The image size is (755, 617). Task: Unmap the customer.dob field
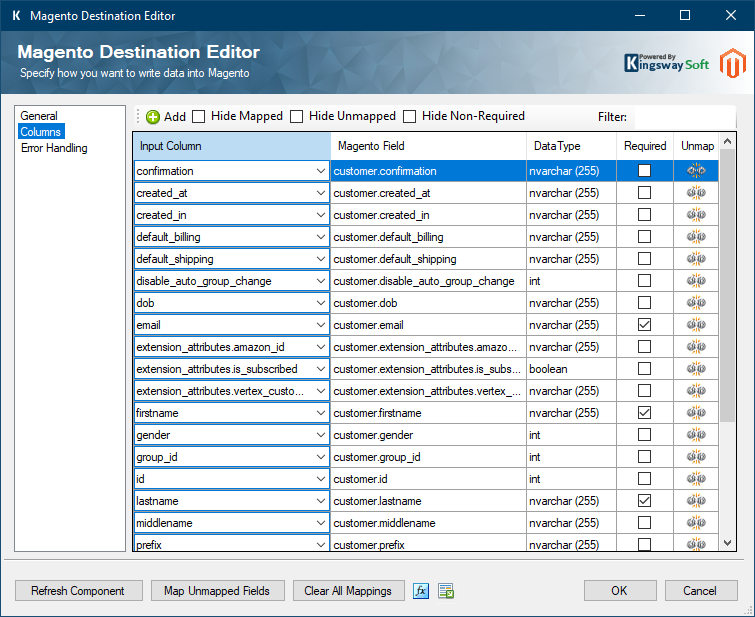tap(696, 302)
